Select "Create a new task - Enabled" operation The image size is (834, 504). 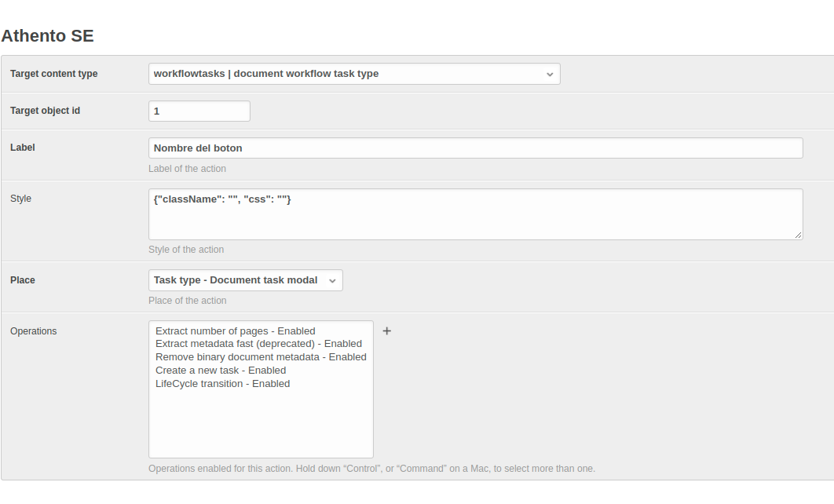221,371
